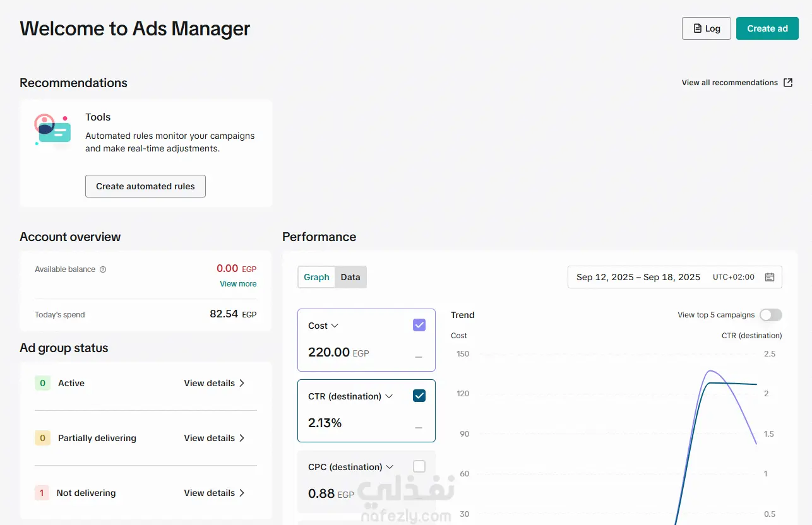Enable the CPC (destination) checkbox
This screenshot has width=812, height=525.
click(x=419, y=466)
